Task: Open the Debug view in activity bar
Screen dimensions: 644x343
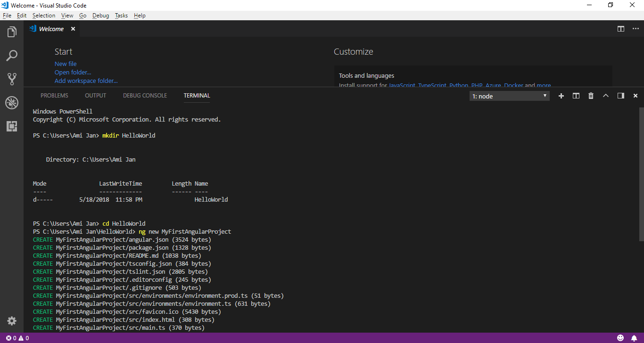Action: pos(12,103)
